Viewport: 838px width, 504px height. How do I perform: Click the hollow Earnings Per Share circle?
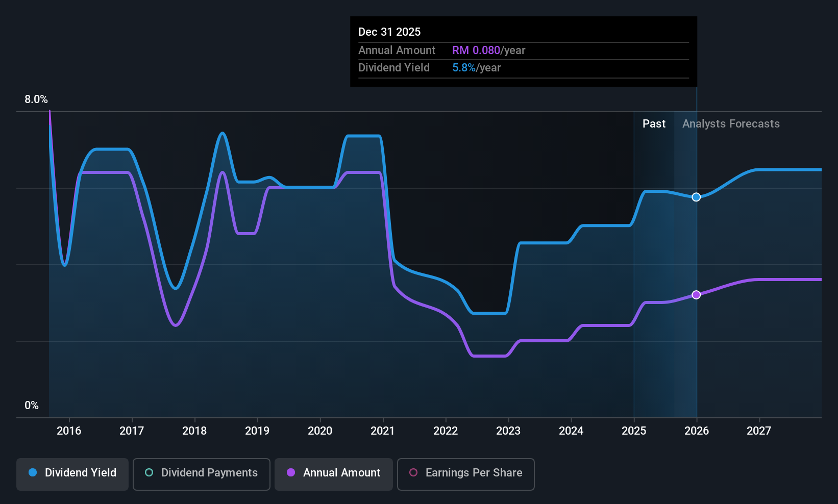pos(413,472)
